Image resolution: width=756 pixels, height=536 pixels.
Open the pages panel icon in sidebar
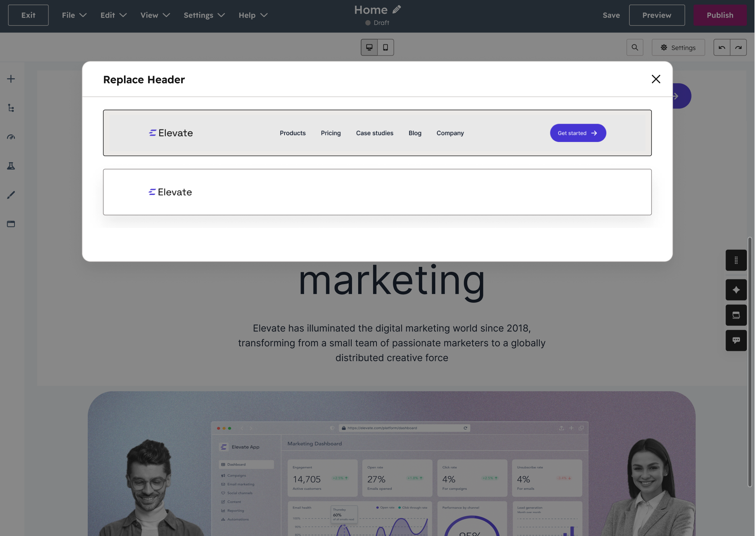point(11,224)
